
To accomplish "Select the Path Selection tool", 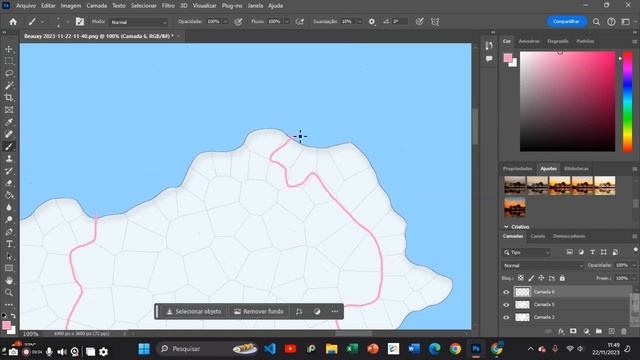I will (x=9, y=256).
